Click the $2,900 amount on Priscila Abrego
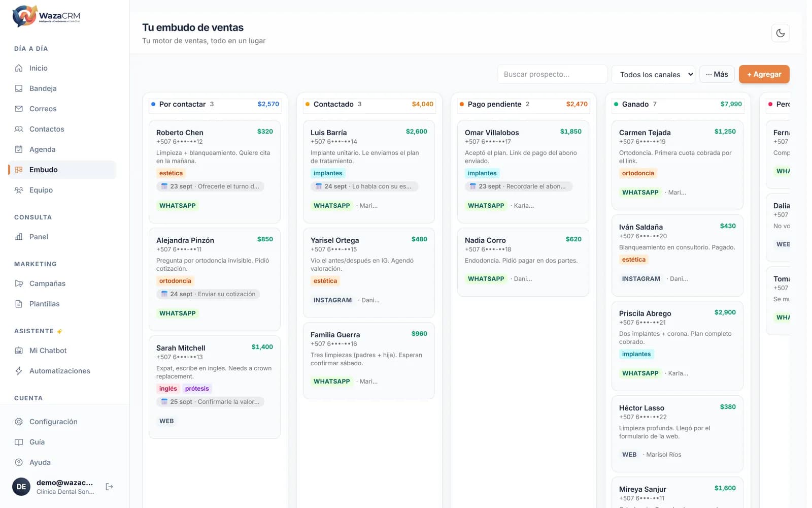Viewport: 812px width, 508px height. pos(725,312)
